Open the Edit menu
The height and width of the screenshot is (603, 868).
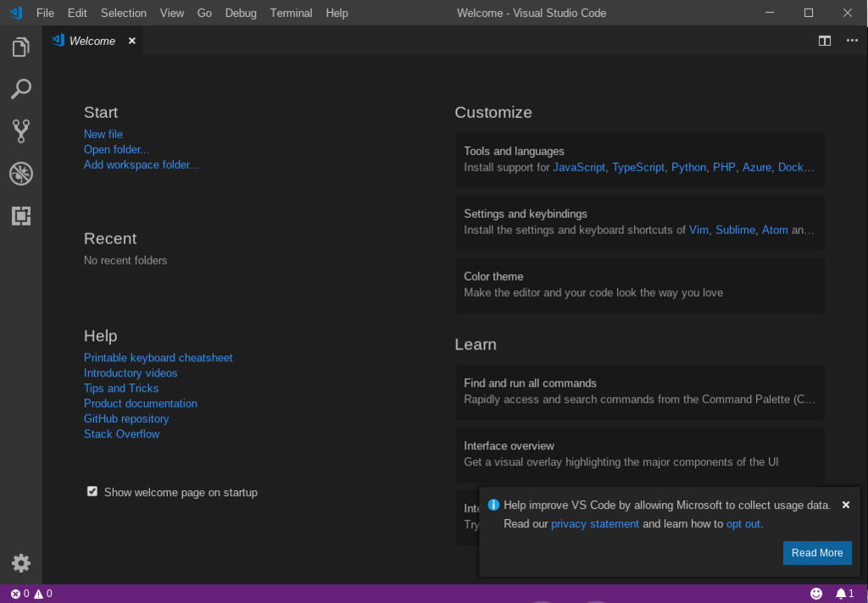[77, 13]
